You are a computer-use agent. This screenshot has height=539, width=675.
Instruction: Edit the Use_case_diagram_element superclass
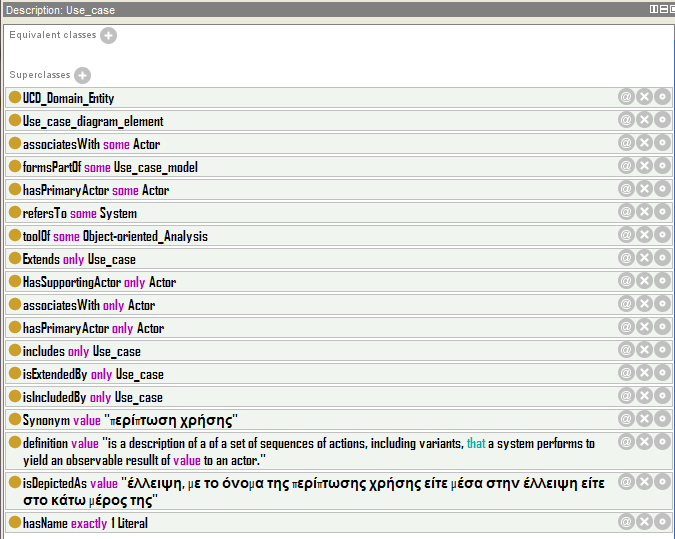click(x=663, y=120)
